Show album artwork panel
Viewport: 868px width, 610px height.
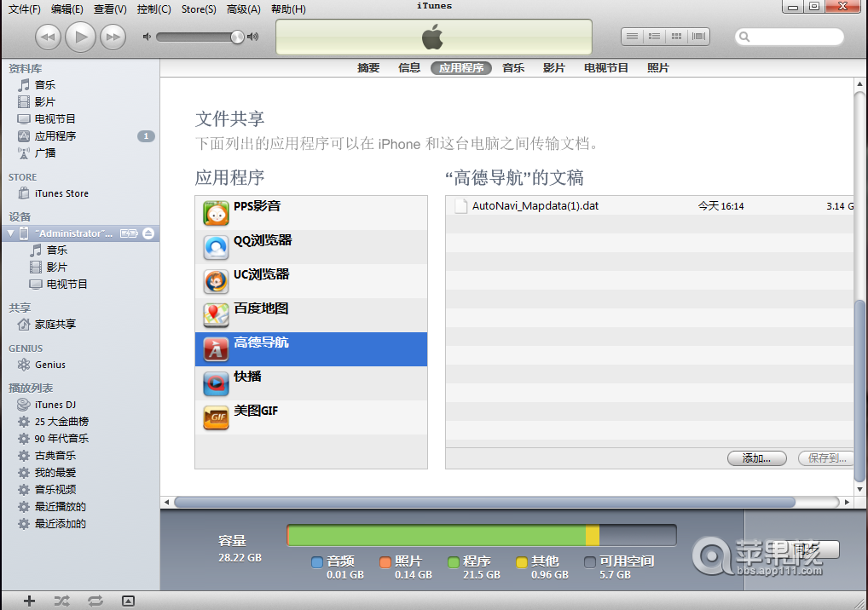128,601
